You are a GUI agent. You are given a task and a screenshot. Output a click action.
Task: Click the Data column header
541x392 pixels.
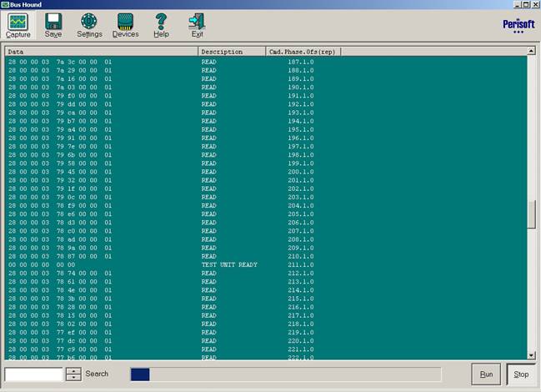100,52
